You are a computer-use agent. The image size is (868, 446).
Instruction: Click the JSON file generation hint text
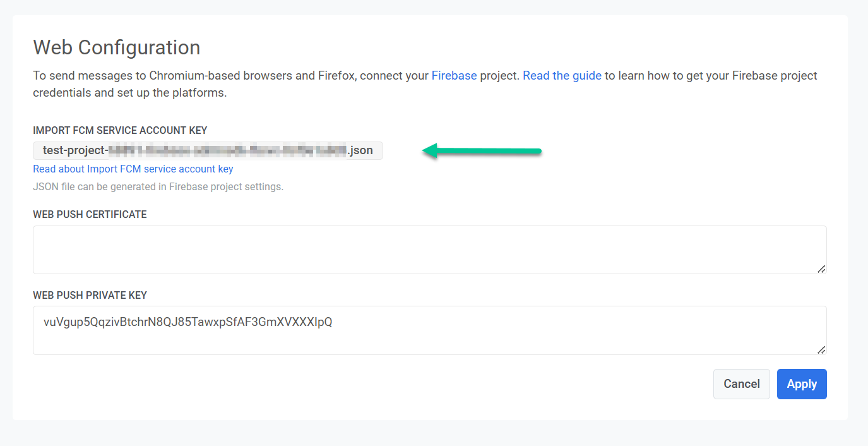[158, 187]
